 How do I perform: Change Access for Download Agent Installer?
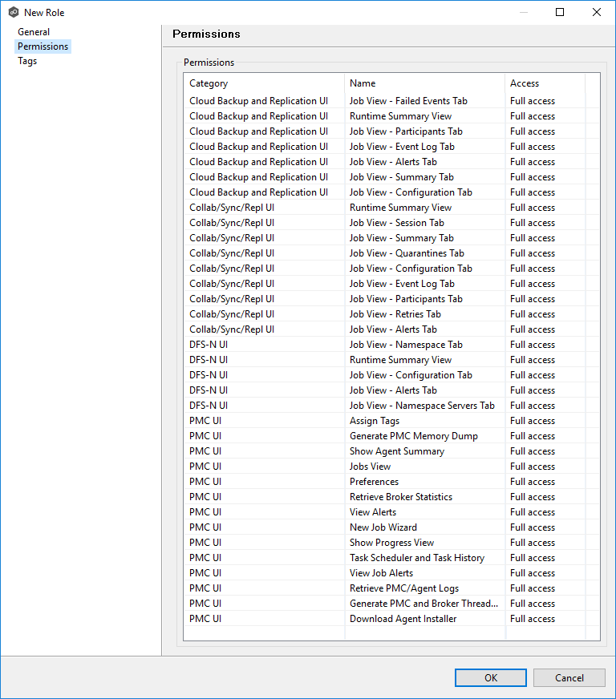coord(533,619)
